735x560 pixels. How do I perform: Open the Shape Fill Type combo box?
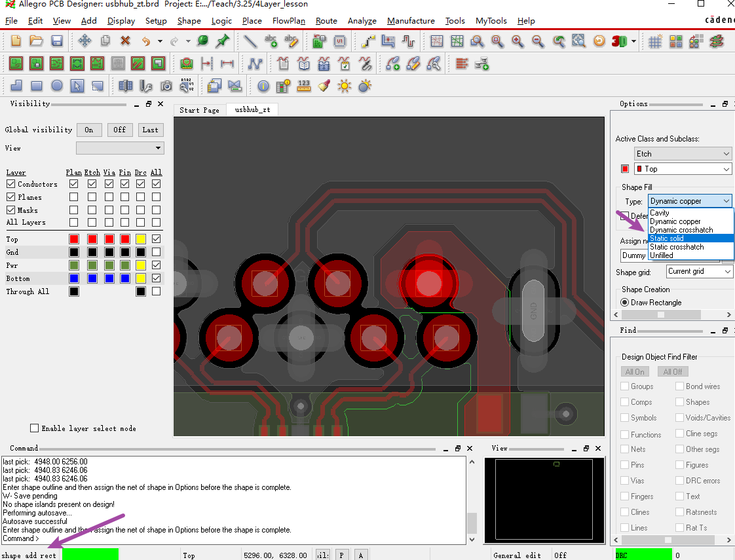690,201
